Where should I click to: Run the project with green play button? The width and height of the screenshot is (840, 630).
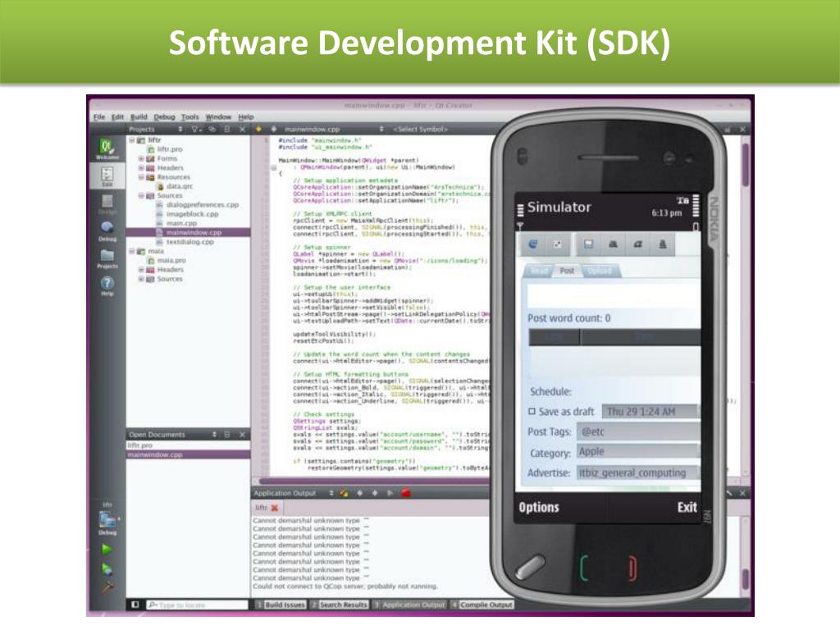click(x=107, y=549)
